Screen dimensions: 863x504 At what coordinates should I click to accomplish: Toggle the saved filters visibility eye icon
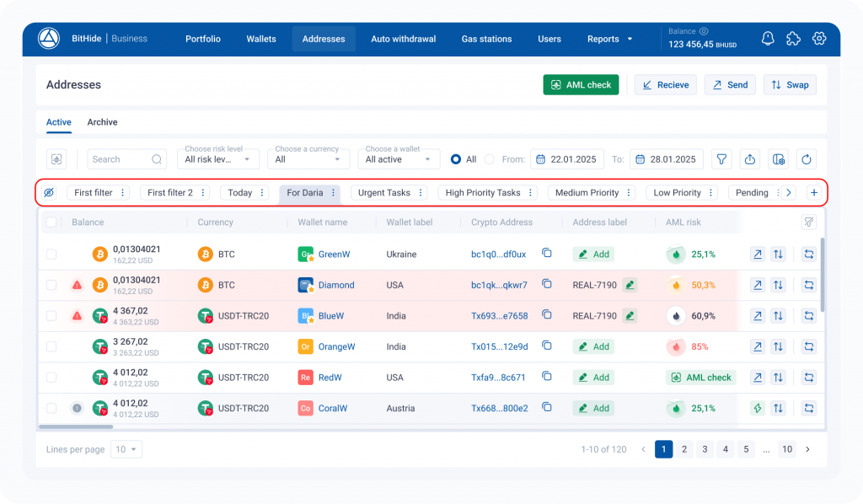tap(49, 193)
